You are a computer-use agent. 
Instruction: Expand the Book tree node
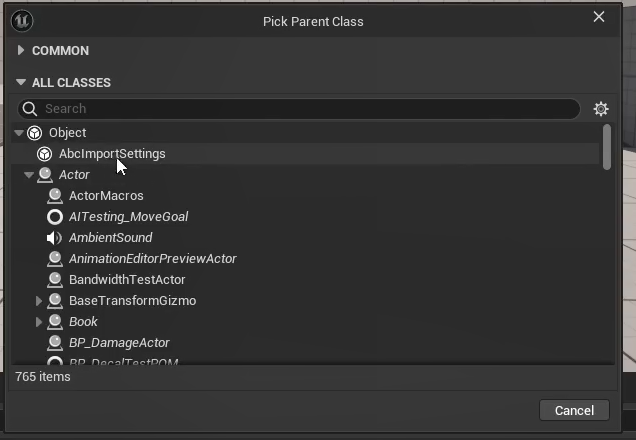tap(39, 322)
